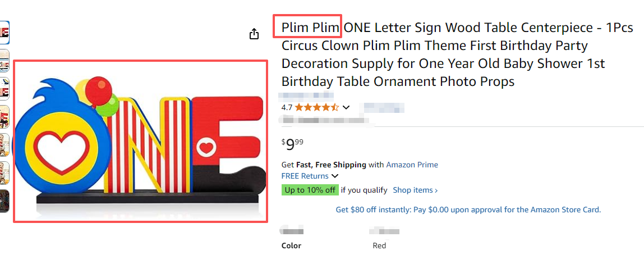Click the share icon above the product image

point(254,34)
